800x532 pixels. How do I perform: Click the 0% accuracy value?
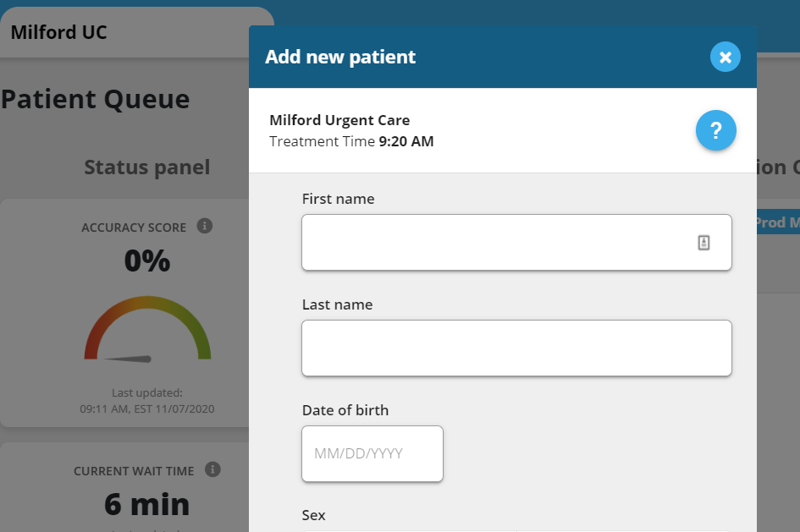tap(147, 261)
